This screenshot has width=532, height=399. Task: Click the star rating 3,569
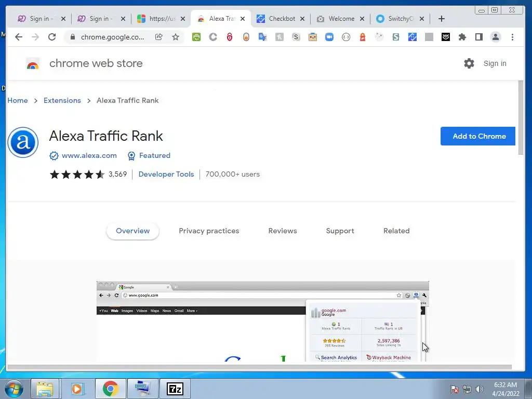click(88, 175)
